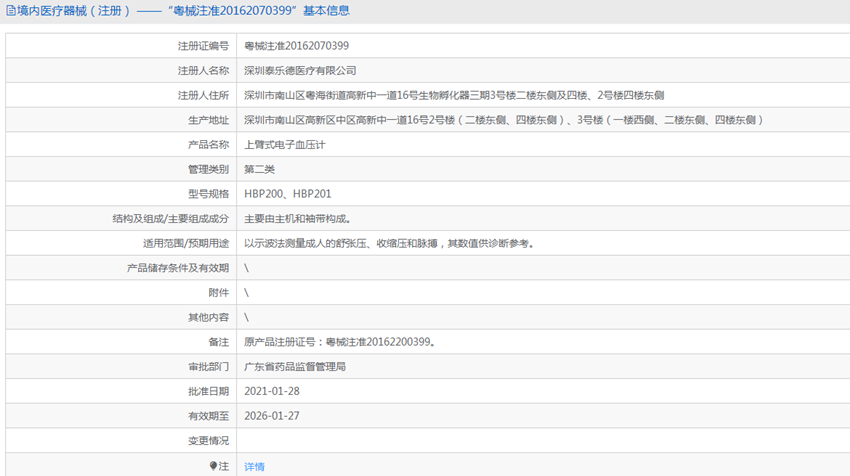This screenshot has height=476, width=850.
Task: Click the approval date 2021-01-28
Action: [x=272, y=391]
